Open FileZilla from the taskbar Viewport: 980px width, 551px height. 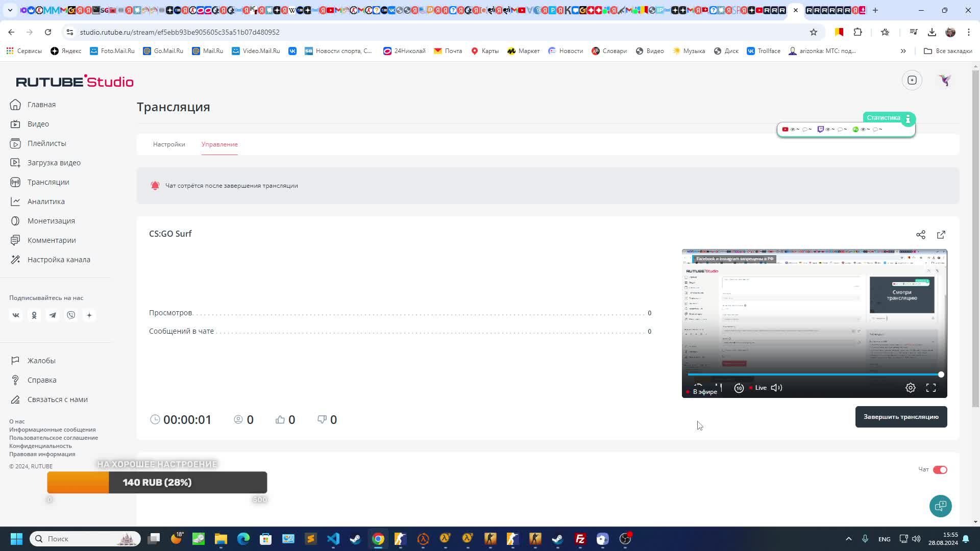pos(580,539)
